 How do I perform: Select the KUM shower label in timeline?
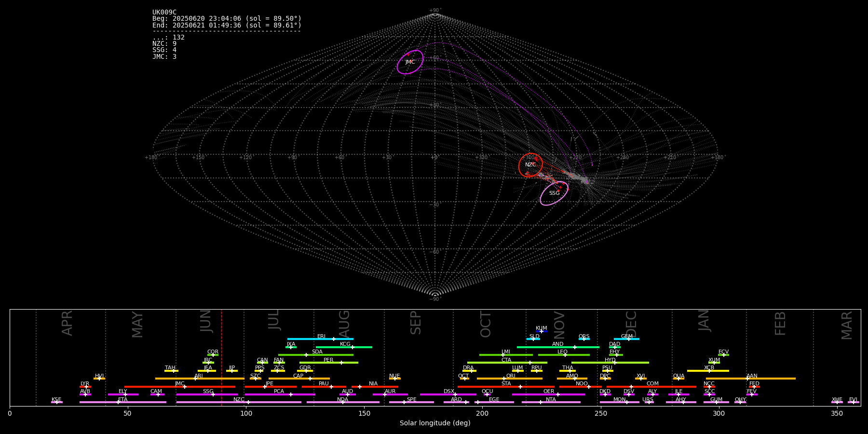[542, 328]
